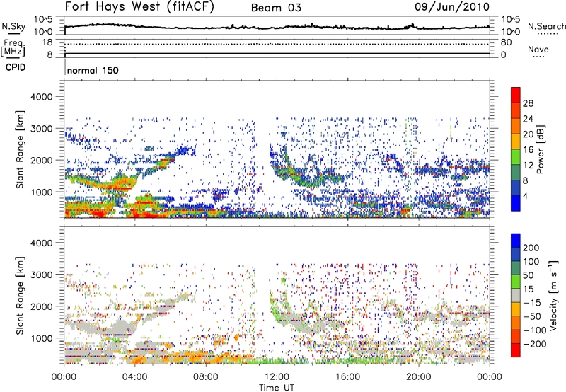Click the red swatch of the Power colorbar

click(516, 95)
